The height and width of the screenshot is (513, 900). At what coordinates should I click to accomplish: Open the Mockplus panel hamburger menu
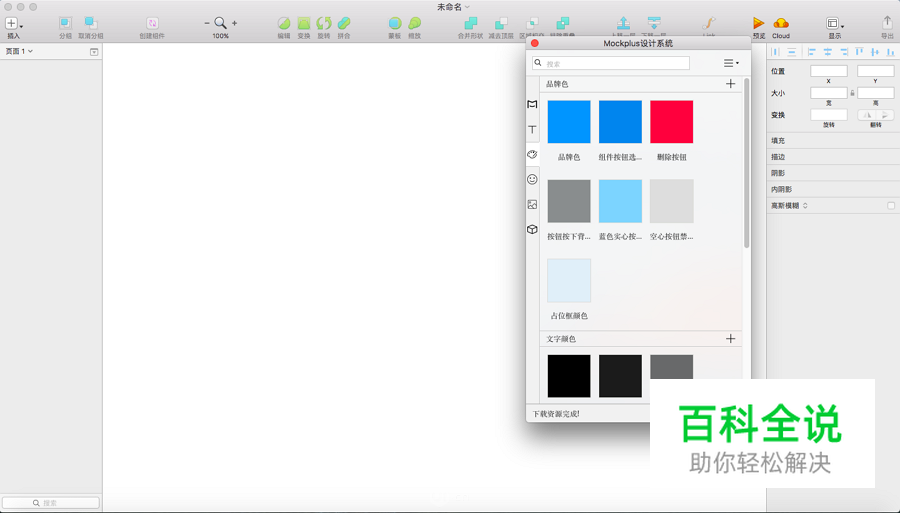(x=731, y=63)
